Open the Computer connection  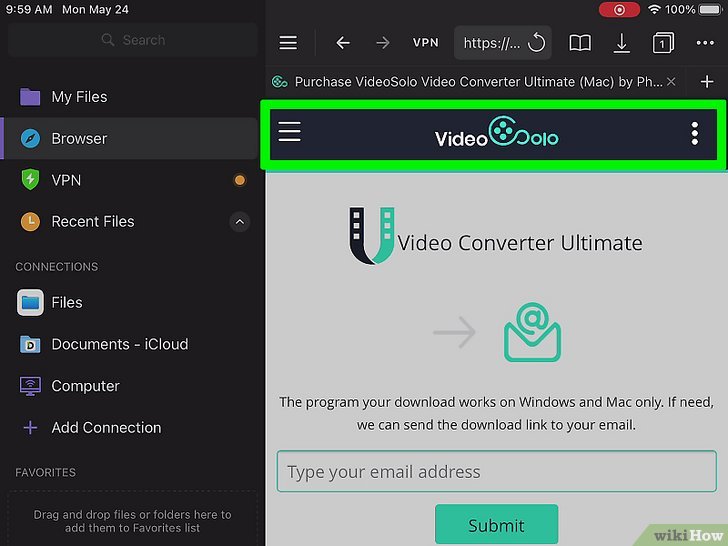pos(130,386)
